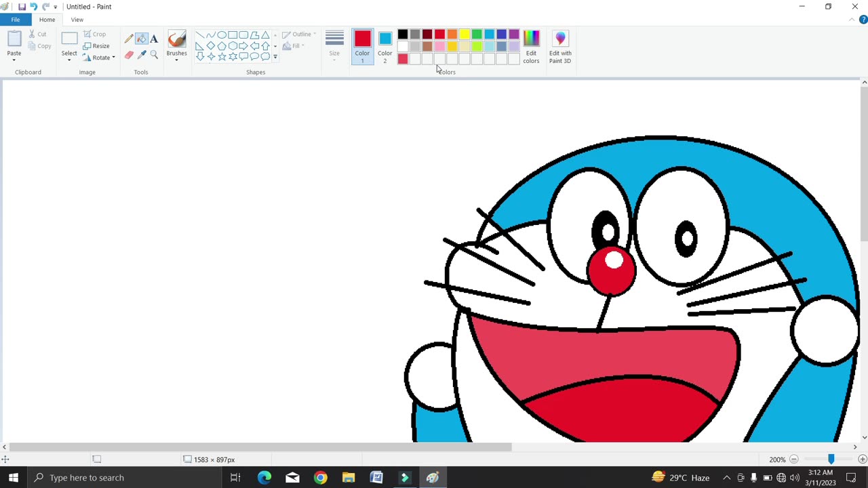Open the Windows Start menu
868x488 pixels.
[14, 478]
